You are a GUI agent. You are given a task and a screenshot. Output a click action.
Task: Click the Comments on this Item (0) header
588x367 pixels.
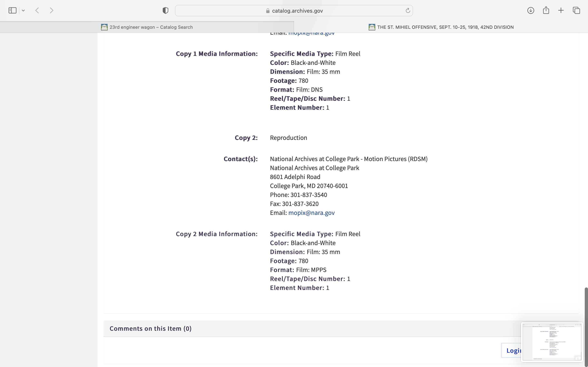pos(151,329)
